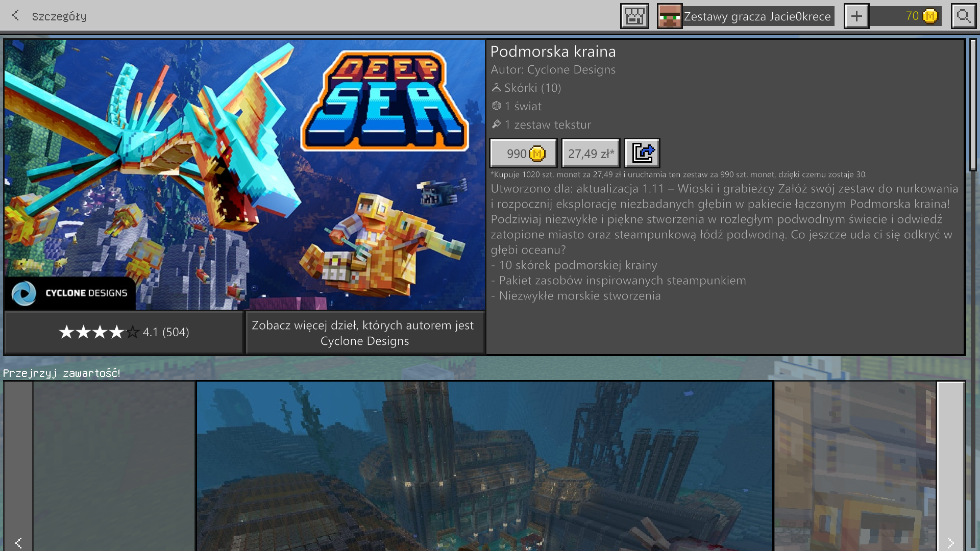This screenshot has height=551, width=980.
Task: Select the blurred character skin preview
Action: click(854, 465)
